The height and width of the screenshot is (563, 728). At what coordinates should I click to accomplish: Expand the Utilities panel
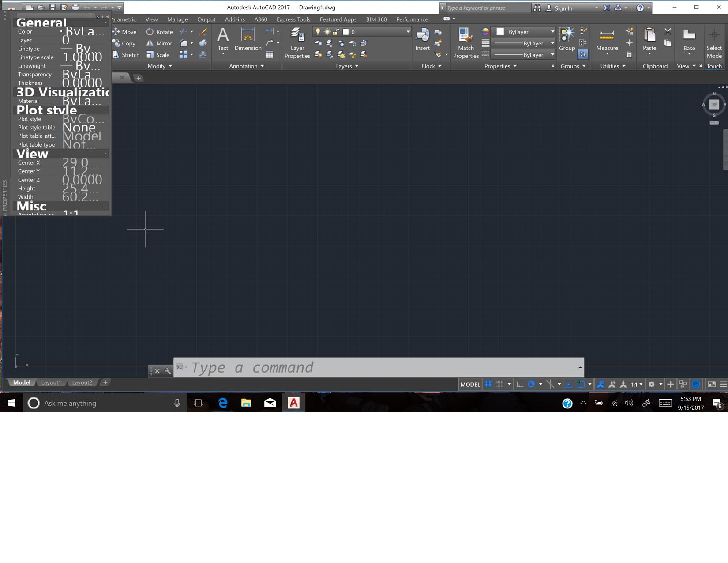coord(613,66)
